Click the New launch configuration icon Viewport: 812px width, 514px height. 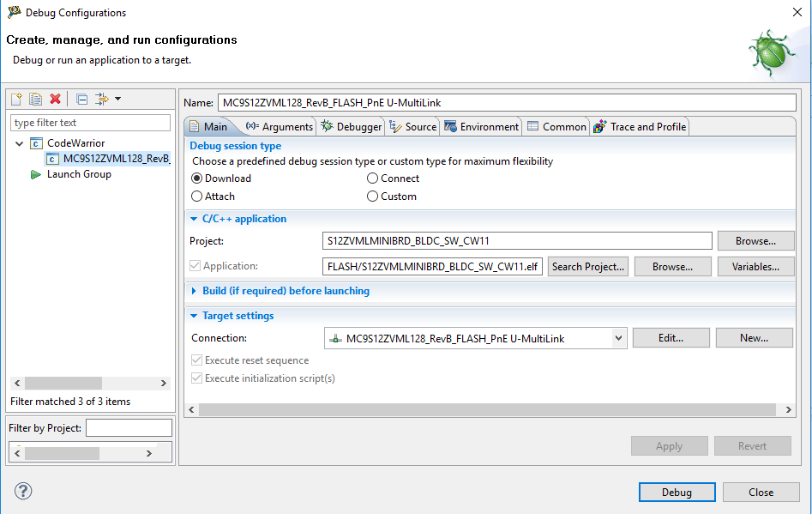16,99
